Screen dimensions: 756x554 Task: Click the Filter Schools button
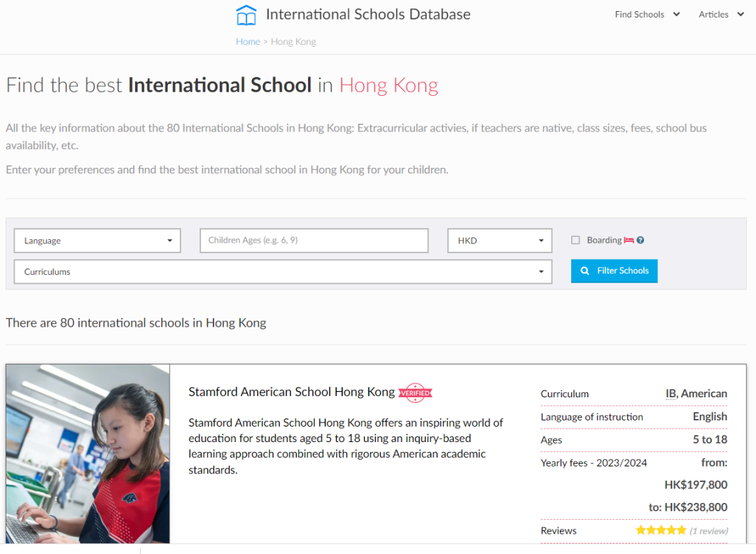[615, 271]
